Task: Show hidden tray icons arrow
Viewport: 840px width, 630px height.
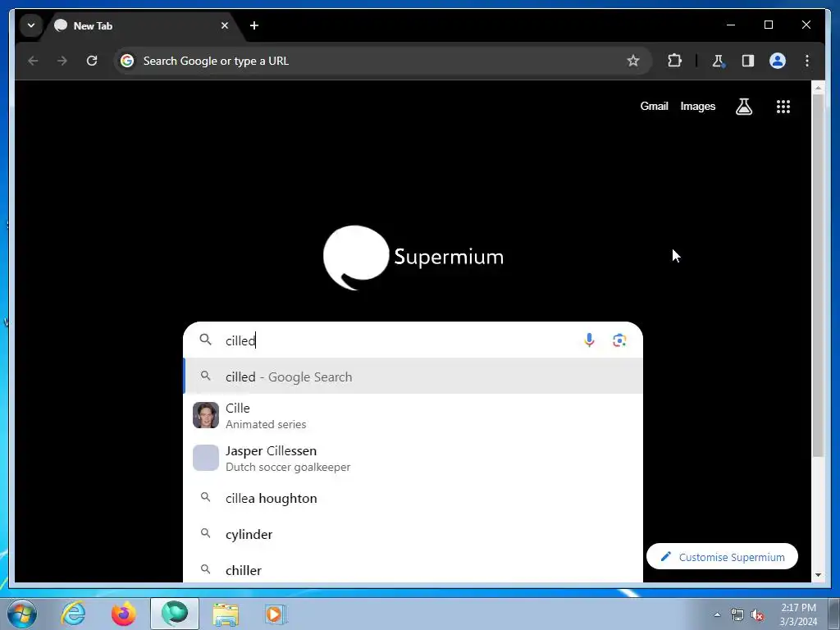Action: tap(717, 614)
